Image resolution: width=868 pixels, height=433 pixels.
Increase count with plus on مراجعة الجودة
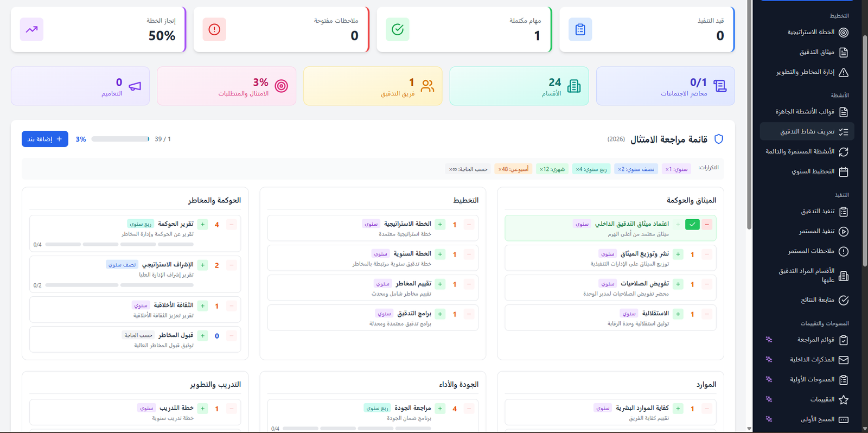click(x=440, y=409)
